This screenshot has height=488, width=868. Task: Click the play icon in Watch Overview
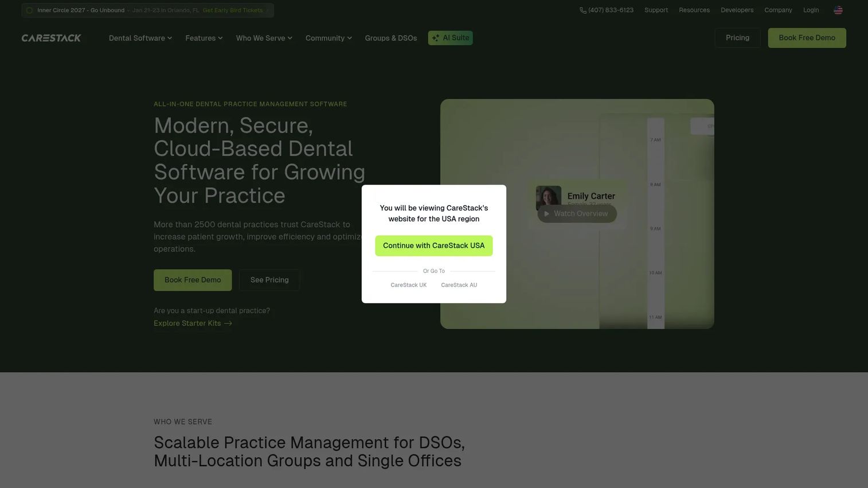pyautogui.click(x=546, y=214)
